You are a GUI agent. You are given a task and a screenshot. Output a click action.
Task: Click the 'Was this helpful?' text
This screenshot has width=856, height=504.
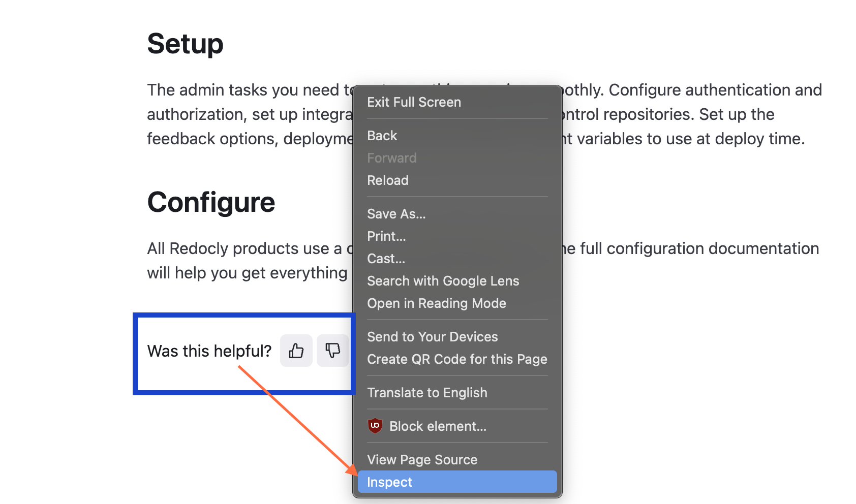(x=209, y=351)
